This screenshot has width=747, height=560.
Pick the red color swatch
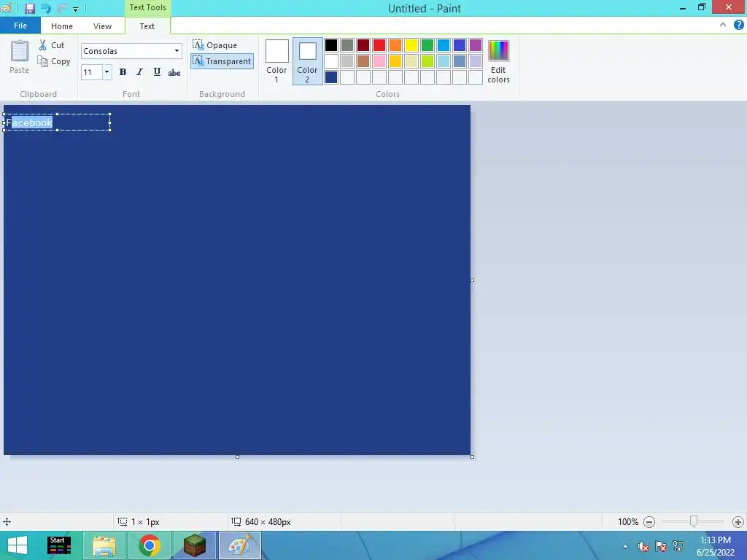tap(379, 45)
